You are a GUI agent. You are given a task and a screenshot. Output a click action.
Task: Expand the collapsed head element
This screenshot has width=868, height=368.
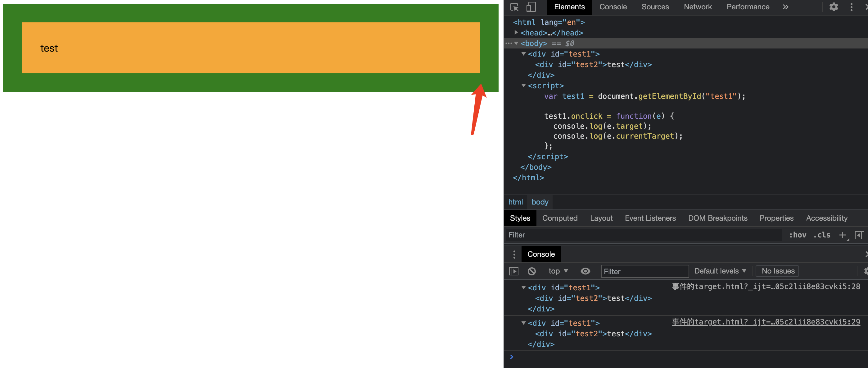click(516, 33)
